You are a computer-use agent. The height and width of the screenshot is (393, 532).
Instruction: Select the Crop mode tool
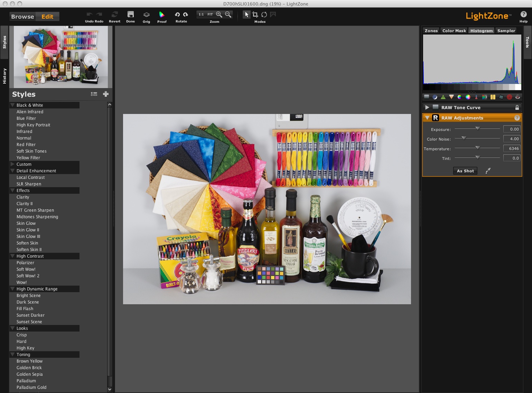255,15
